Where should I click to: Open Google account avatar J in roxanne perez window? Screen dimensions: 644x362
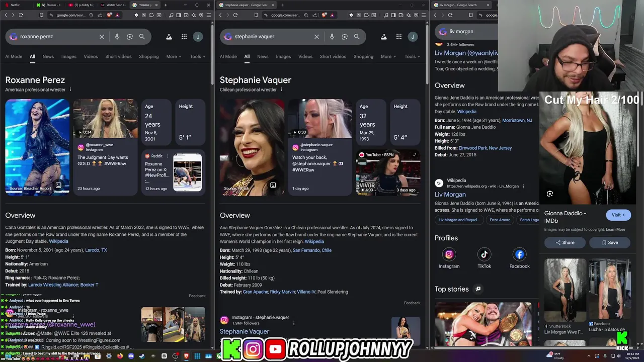(x=198, y=37)
